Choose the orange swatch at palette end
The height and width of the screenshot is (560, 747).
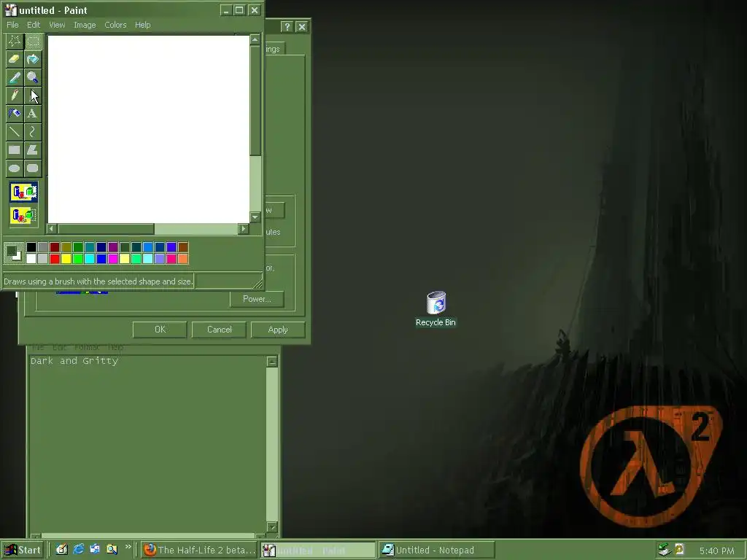pyautogui.click(x=183, y=259)
